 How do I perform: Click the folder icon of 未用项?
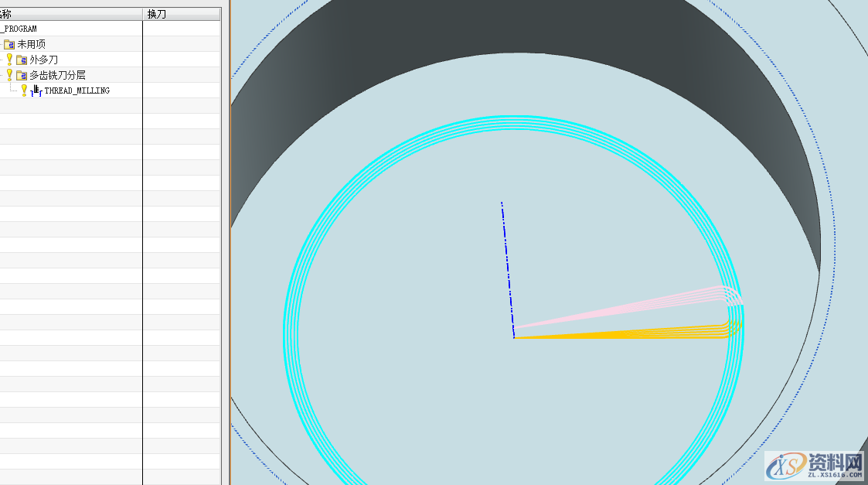[x=9, y=44]
